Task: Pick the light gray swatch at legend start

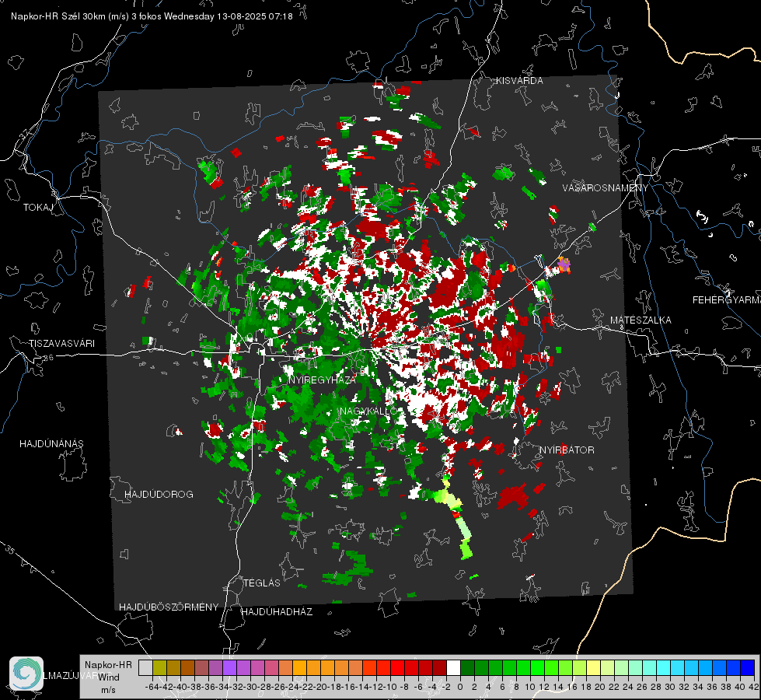Action: coord(145,667)
